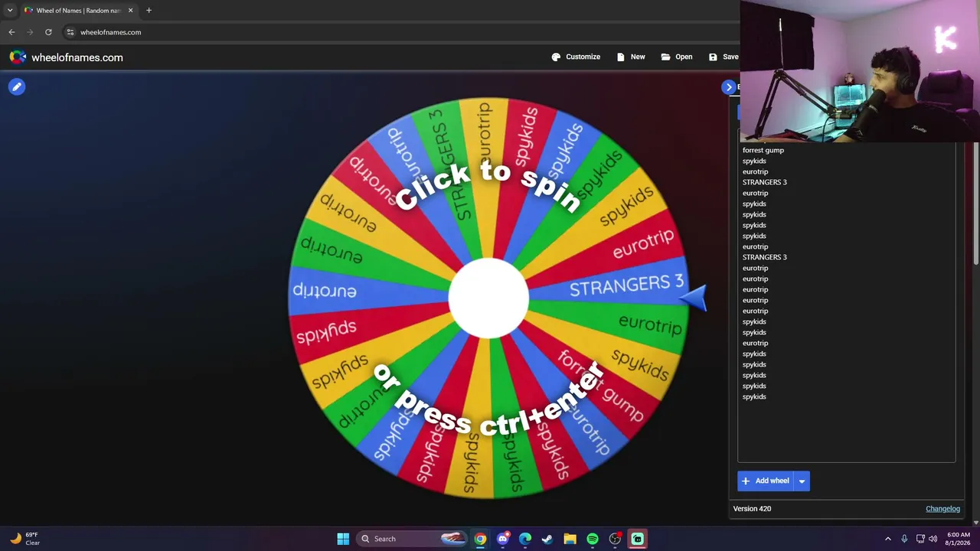This screenshot has width=980, height=551.
Task: Reload the page
Action: pyautogui.click(x=48, y=32)
